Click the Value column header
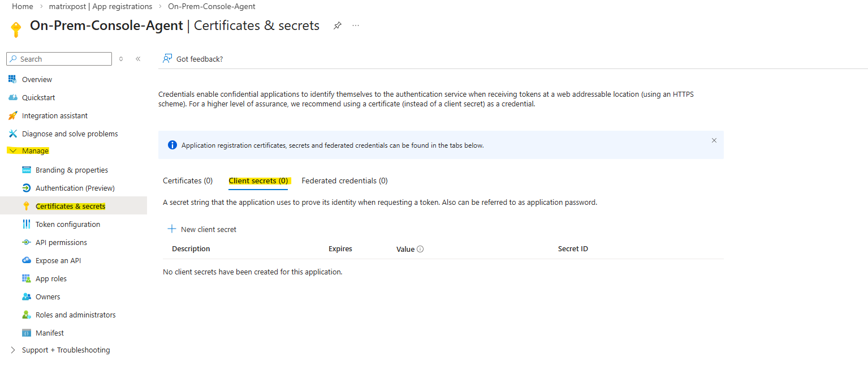Image resolution: width=868 pixels, height=378 pixels. [405, 249]
